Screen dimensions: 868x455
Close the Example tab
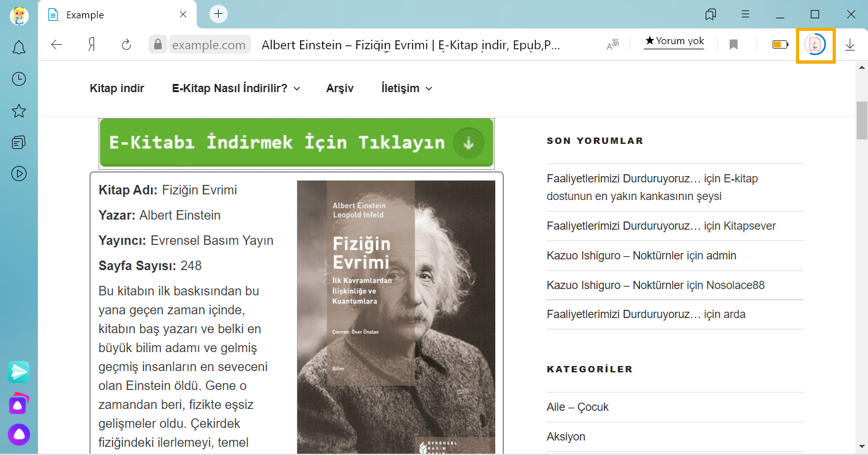coord(183,15)
